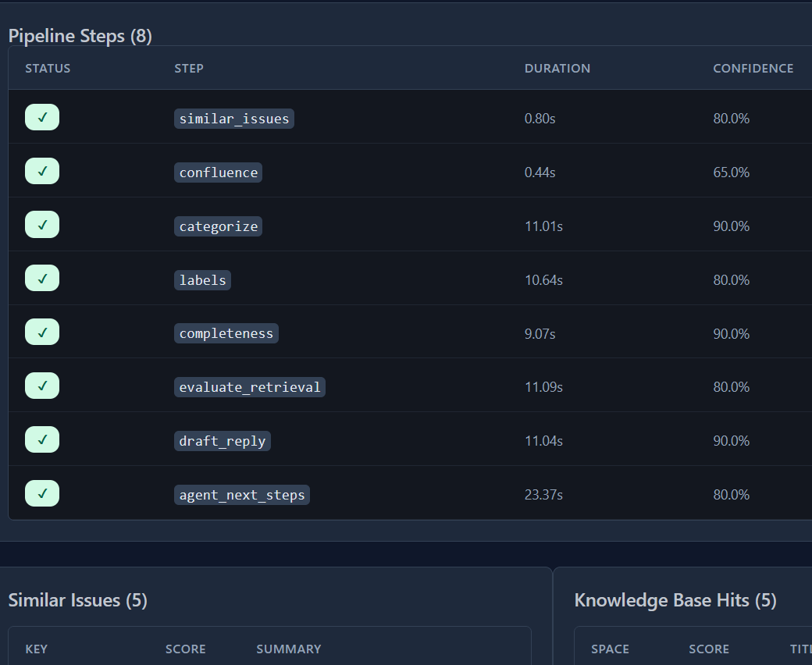Click the green checkmark status for draft_reply
Image resolution: width=812 pixels, height=665 pixels.
(42, 440)
